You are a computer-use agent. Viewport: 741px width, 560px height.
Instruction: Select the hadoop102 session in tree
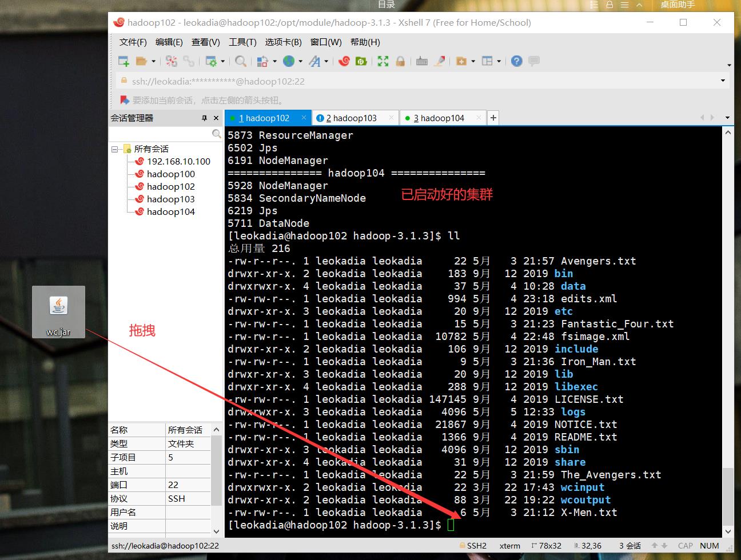tap(170, 187)
